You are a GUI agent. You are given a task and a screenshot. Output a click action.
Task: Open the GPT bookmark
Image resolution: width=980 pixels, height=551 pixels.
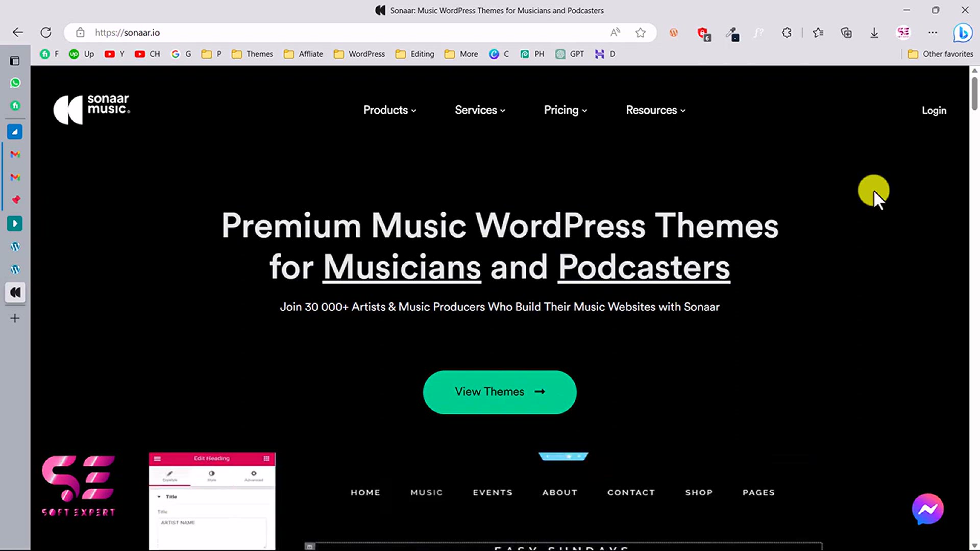click(x=570, y=54)
